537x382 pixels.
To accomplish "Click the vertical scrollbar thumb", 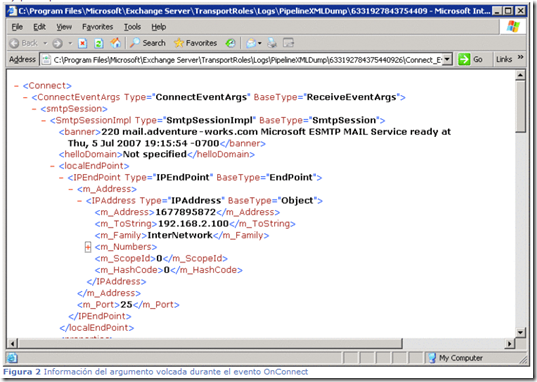I will [520, 106].
